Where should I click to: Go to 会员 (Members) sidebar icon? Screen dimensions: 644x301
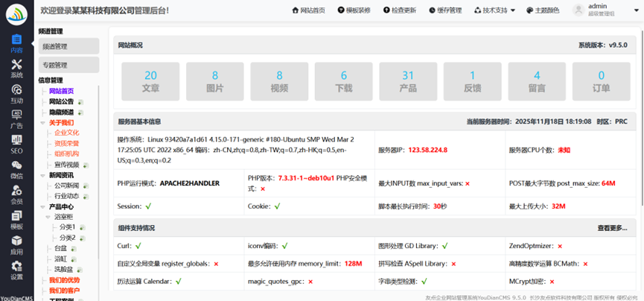pyautogui.click(x=16, y=194)
